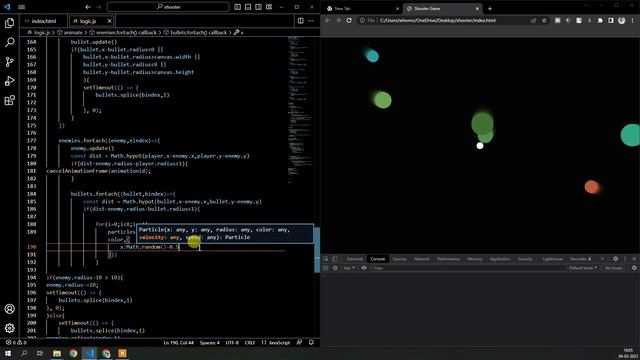Open the Default levels dropdown
This screenshot has height=360, width=640.
pos(583,268)
